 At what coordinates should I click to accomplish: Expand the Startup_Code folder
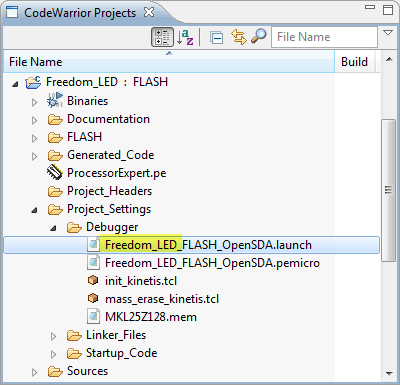click(53, 354)
